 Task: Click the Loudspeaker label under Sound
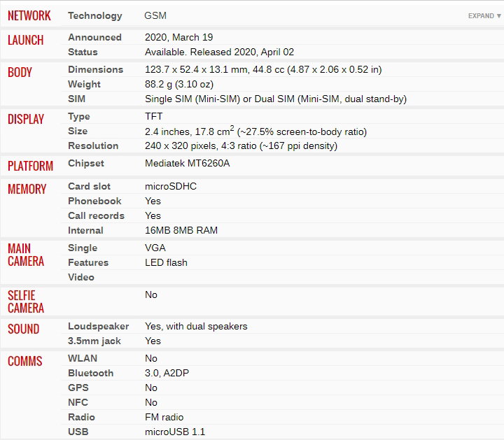pos(99,326)
